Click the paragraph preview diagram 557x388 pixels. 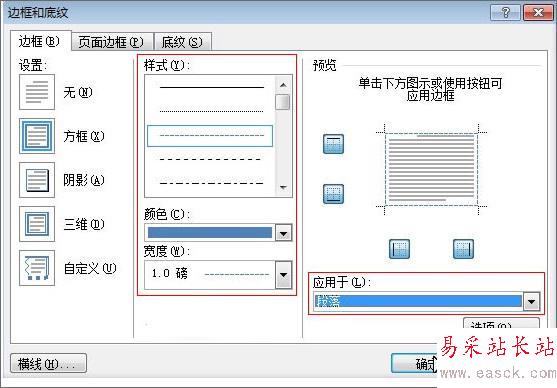click(431, 169)
